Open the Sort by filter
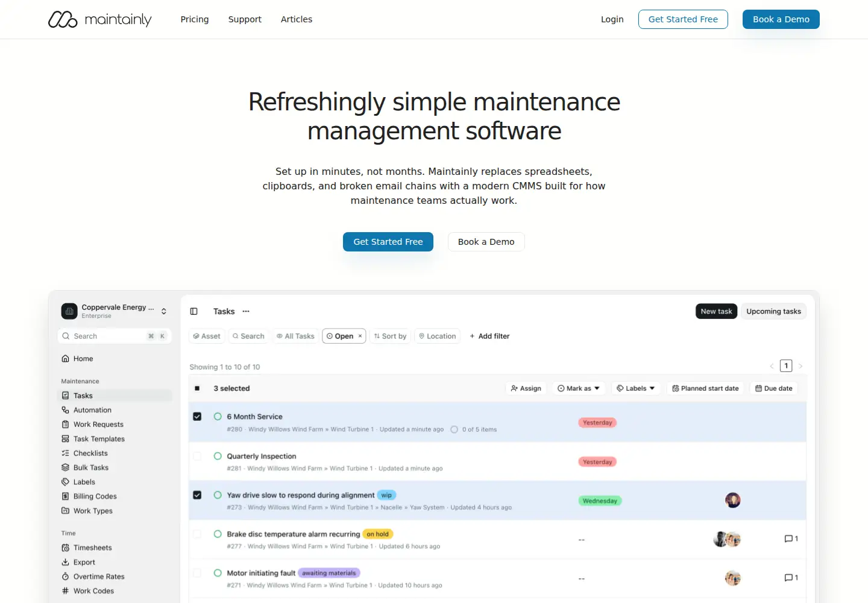The width and height of the screenshot is (868, 603). point(390,336)
